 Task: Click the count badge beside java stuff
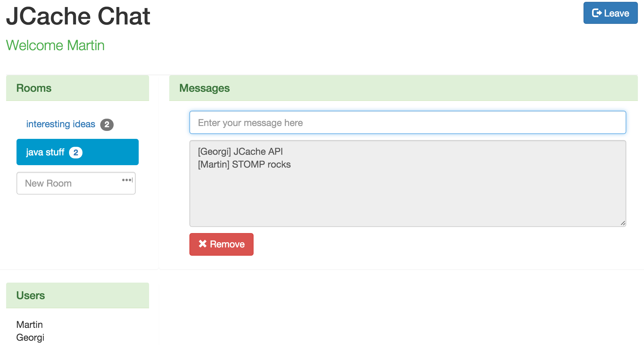point(76,153)
